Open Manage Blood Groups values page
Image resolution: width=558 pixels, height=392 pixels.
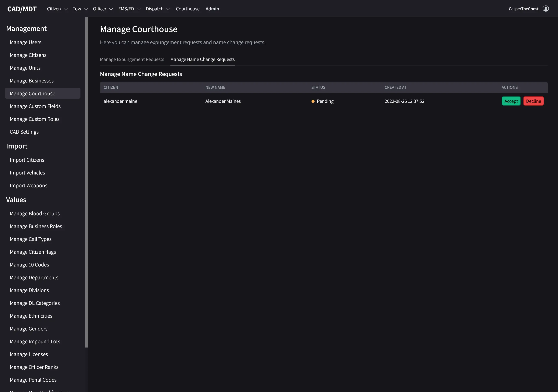coord(35,213)
